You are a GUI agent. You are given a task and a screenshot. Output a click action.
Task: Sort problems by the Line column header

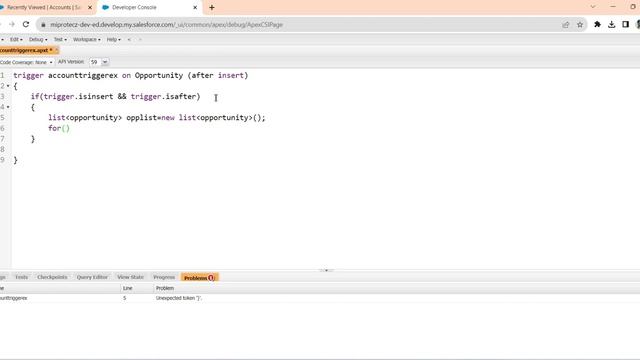137,288
